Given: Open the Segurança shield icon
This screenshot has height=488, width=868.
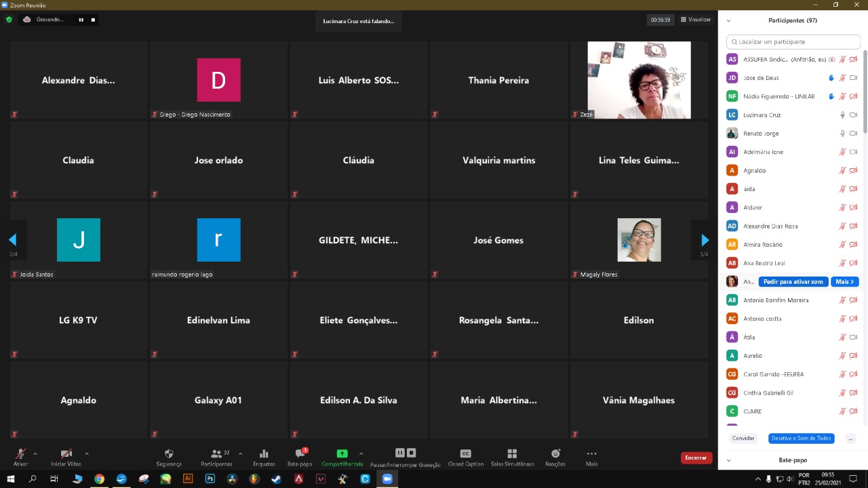Looking at the screenshot, I should (x=169, y=453).
